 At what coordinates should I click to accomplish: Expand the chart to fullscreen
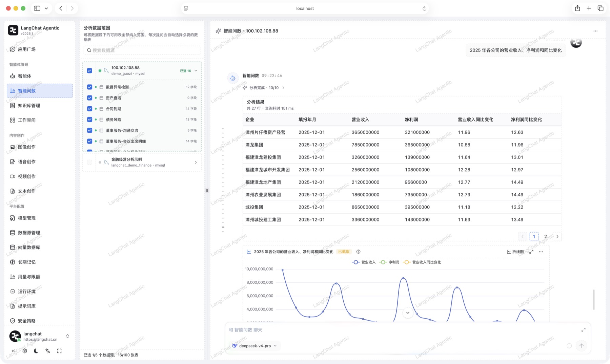[531, 252]
